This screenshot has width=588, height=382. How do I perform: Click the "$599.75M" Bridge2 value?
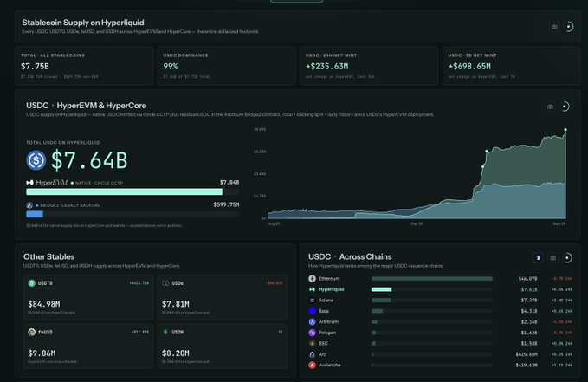[x=226, y=204]
